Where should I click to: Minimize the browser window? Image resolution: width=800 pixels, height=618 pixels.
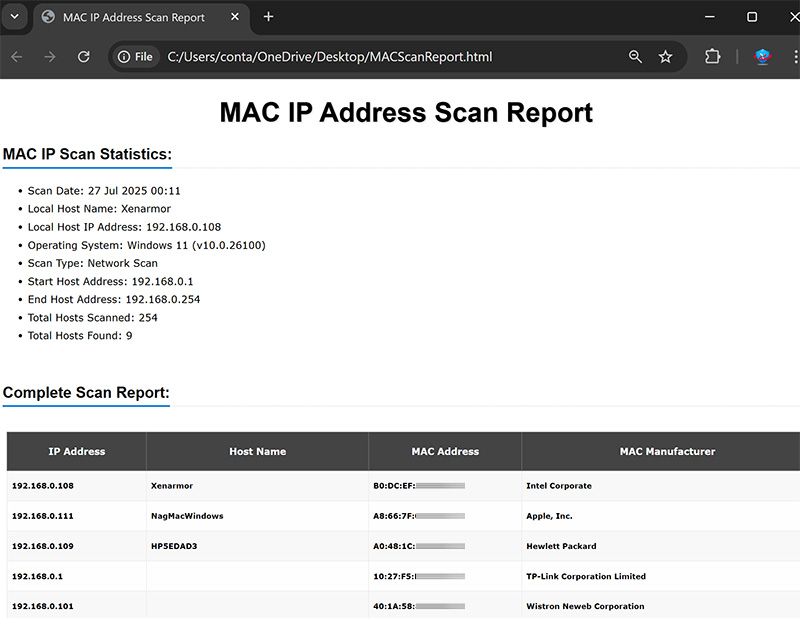click(x=709, y=17)
